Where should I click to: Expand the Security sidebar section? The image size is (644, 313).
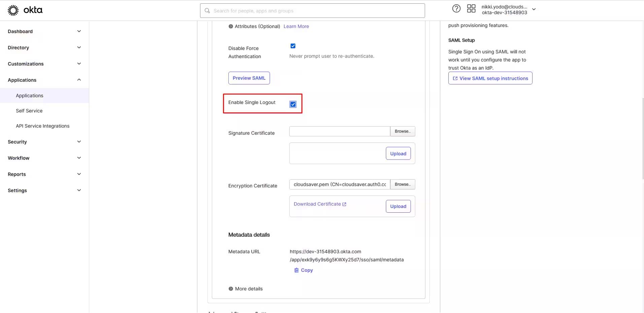point(79,142)
